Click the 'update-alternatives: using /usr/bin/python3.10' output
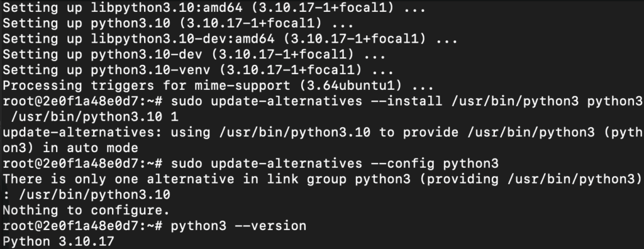 [x=186, y=132]
